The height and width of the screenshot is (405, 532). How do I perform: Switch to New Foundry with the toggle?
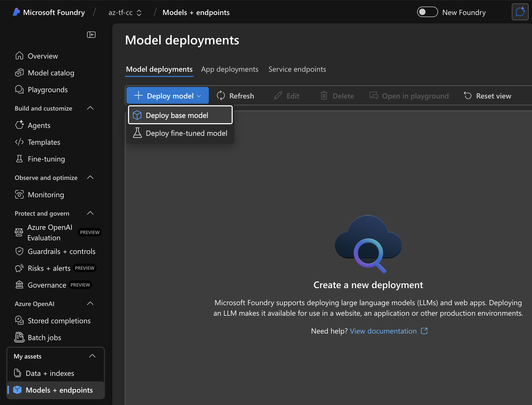coord(427,12)
